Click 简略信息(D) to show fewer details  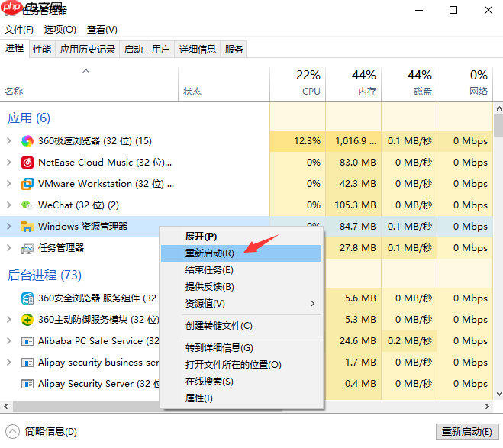[51, 432]
